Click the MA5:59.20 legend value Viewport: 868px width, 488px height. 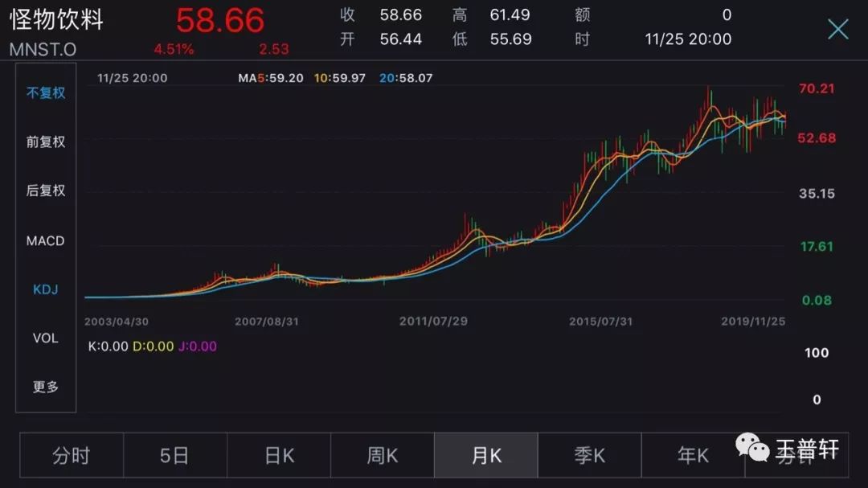271,78
